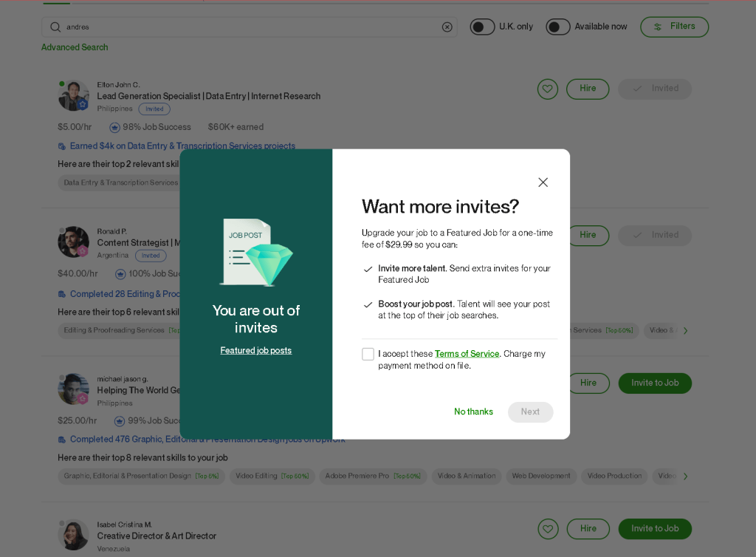The image size is (756, 557).
Task: Open Earned $4k on Data Entry link
Action: click(182, 146)
